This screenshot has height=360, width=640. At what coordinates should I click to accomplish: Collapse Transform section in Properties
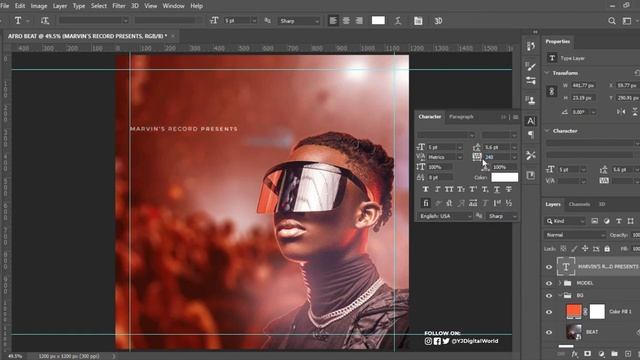coord(547,73)
